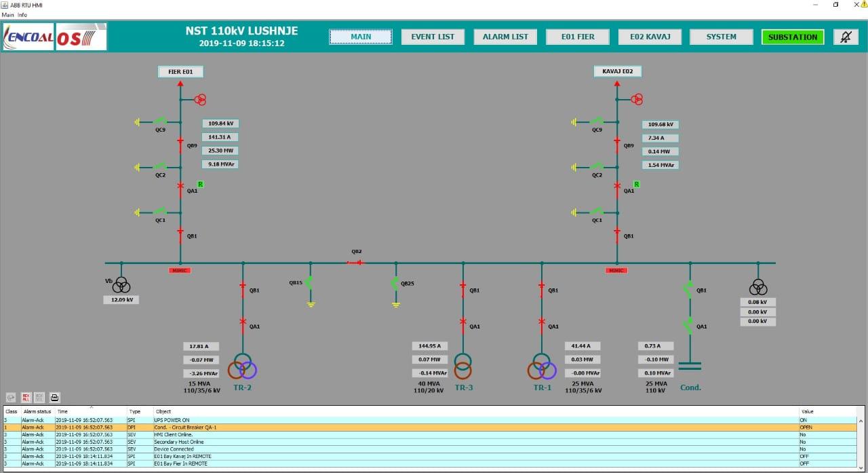This screenshot has height=473, width=868.
Task: Open the SYSTEM page
Action: coord(722,37)
